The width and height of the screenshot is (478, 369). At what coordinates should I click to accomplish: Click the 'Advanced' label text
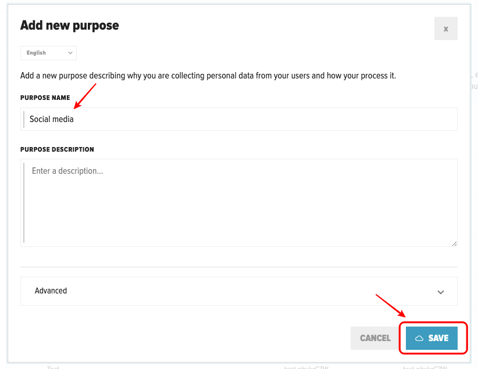tap(51, 291)
